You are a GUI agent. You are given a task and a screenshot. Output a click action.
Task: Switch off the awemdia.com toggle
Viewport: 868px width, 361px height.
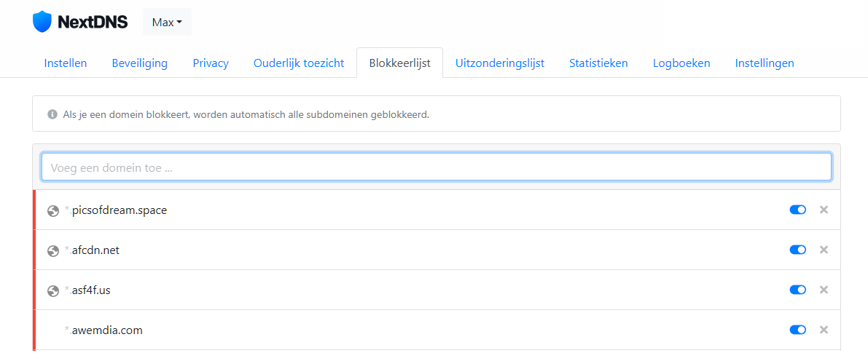797,330
